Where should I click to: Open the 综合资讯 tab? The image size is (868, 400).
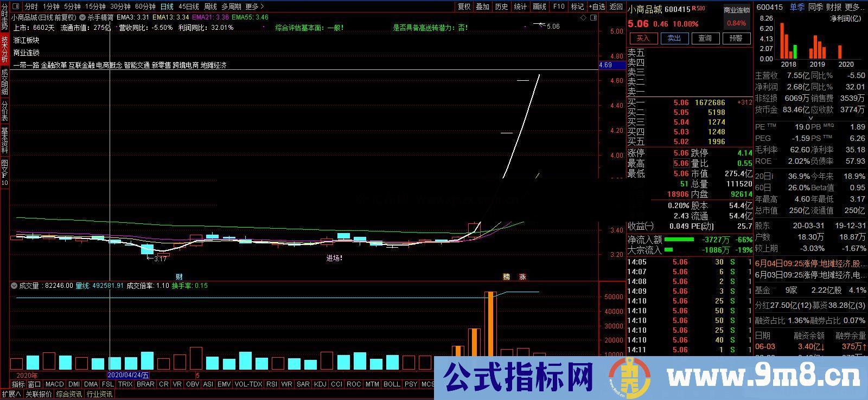coord(69,394)
